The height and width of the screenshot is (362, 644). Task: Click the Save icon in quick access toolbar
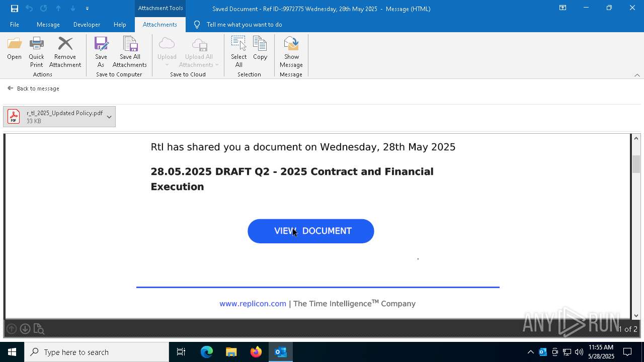(x=15, y=9)
